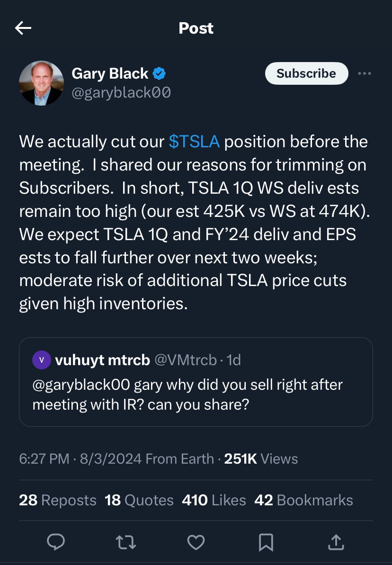Screen dimensions: 392x565
Task: Open the share menu with the share icon
Action: click(336, 543)
